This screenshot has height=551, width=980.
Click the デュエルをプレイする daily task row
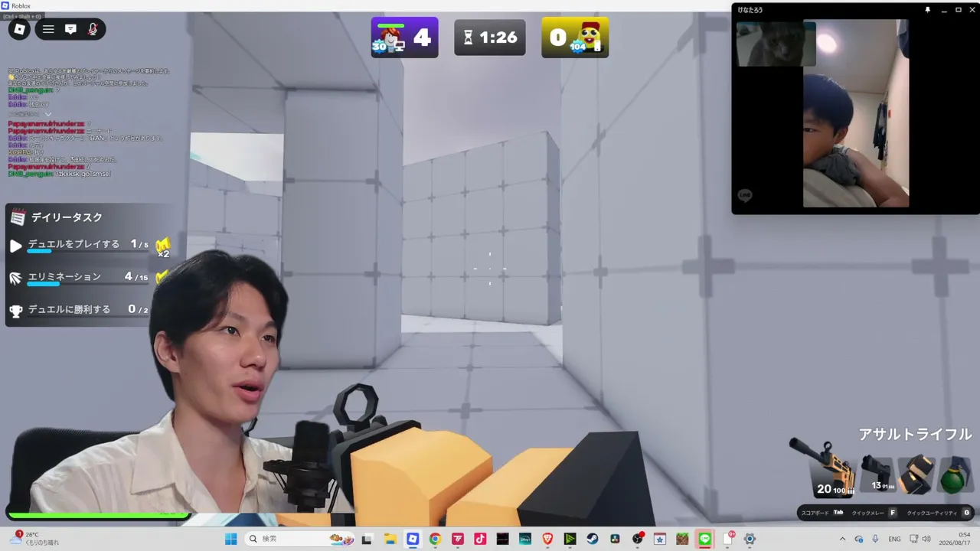point(88,246)
